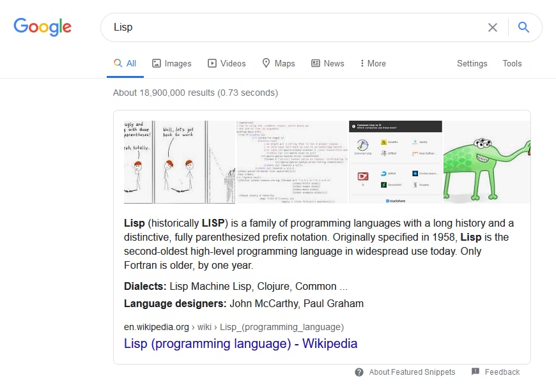
Task: Open the stick figure comic thumbnail
Action: (180, 162)
